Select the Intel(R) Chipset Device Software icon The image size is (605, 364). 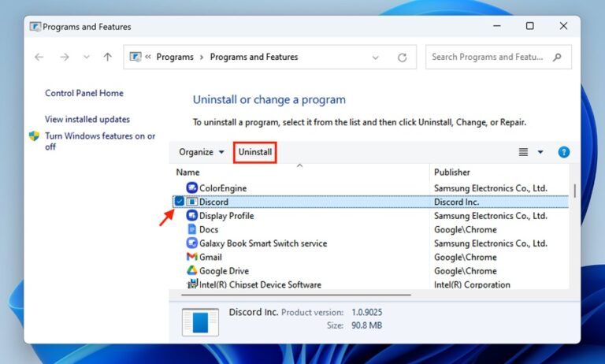point(192,284)
